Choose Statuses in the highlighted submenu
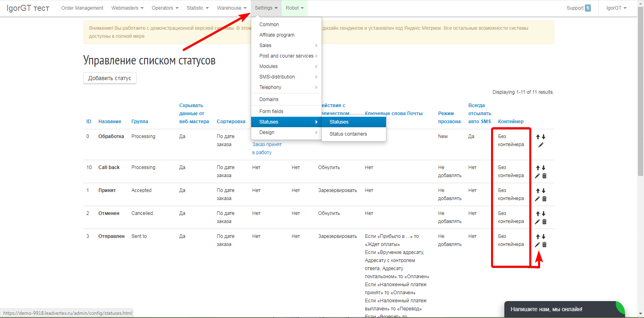This screenshot has height=318, width=644. pos(354,122)
